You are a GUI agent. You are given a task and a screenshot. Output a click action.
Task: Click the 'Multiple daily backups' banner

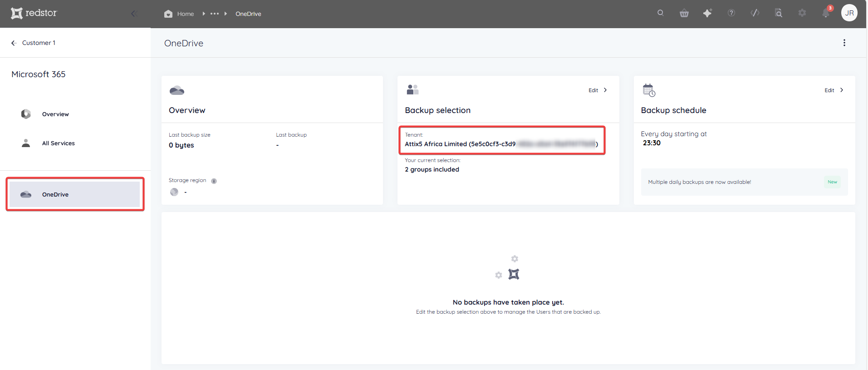744,182
